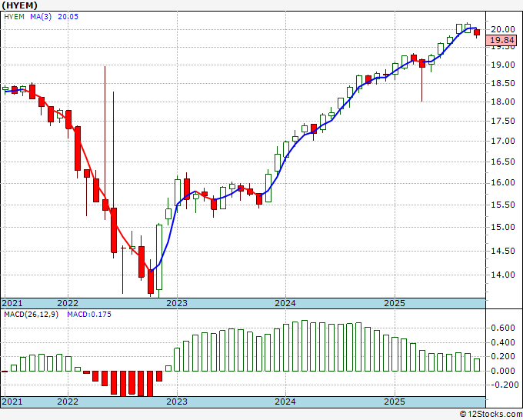Image resolution: width=523 pixels, height=420 pixels.
Task: Click the final green MACD histogram bar
Action: 477,365
